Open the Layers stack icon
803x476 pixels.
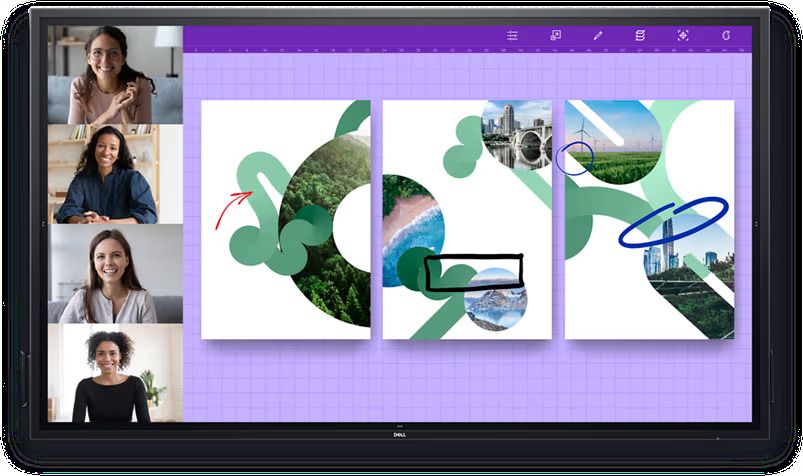tap(640, 35)
